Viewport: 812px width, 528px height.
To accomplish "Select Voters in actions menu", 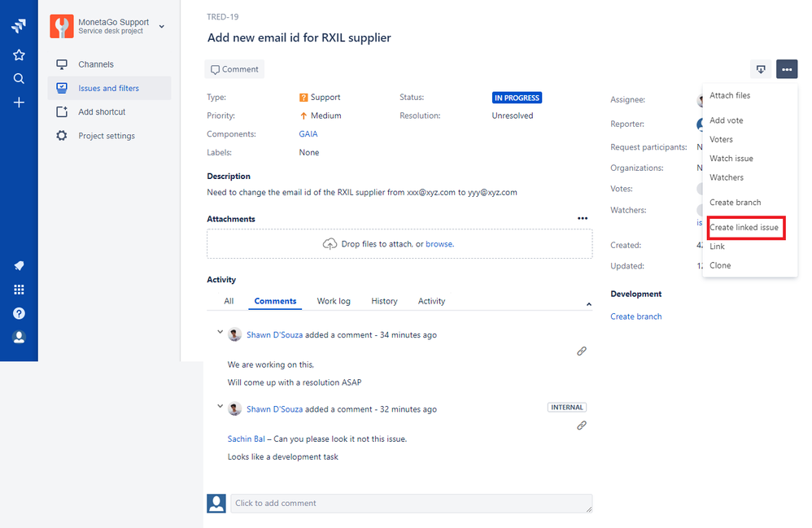I will click(721, 139).
